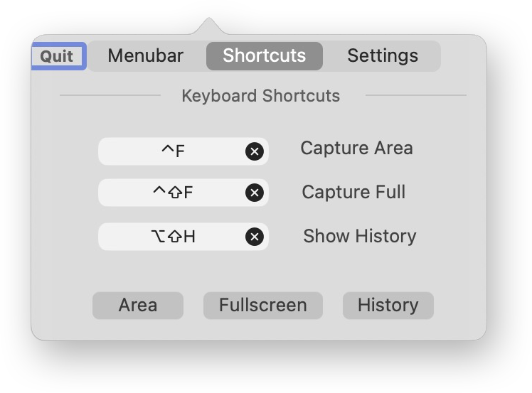
Task: Remove the Show History shortcut
Action: 254,237
